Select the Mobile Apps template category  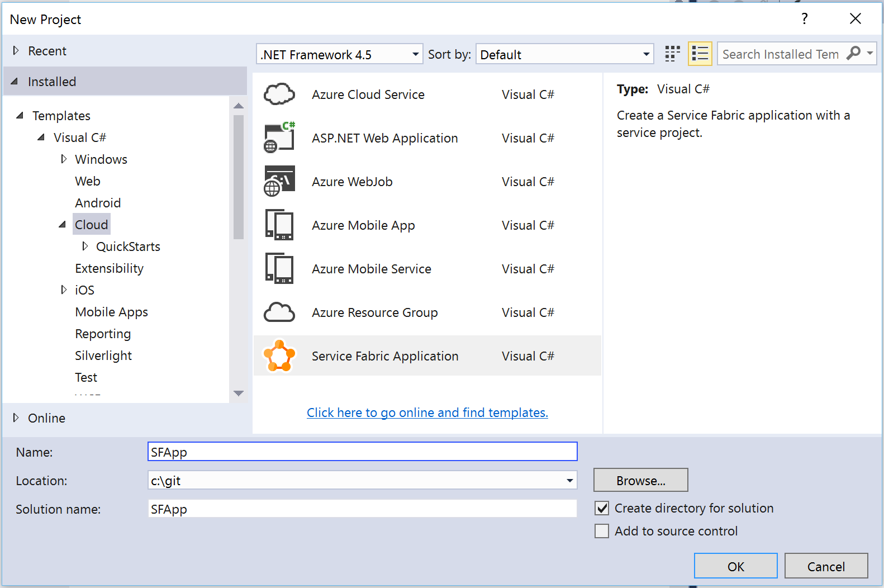111,312
